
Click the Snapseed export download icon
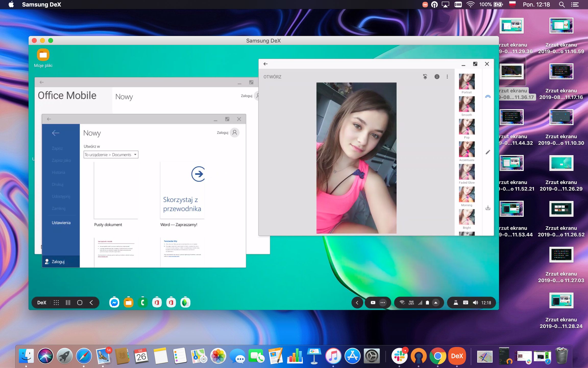[488, 208]
